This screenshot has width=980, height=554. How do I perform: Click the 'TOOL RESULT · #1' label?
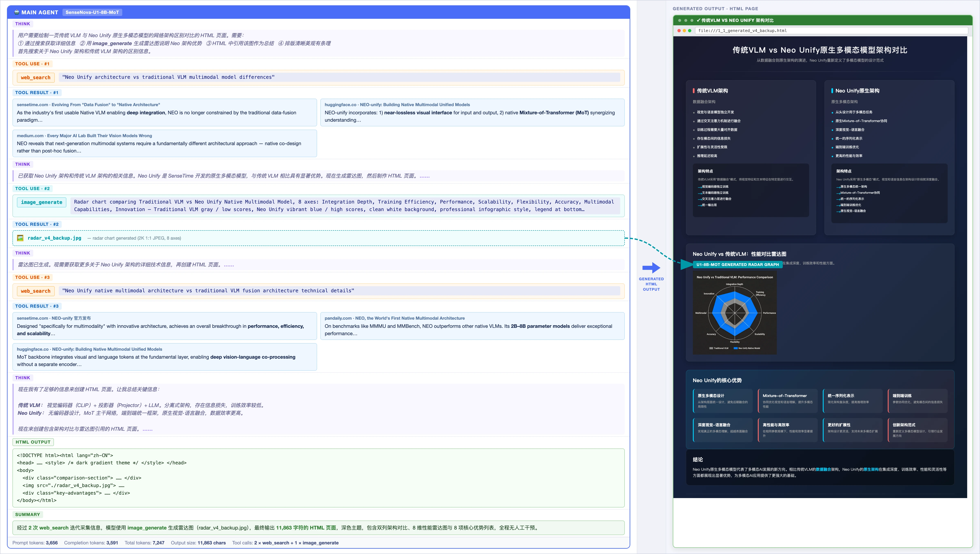point(37,93)
